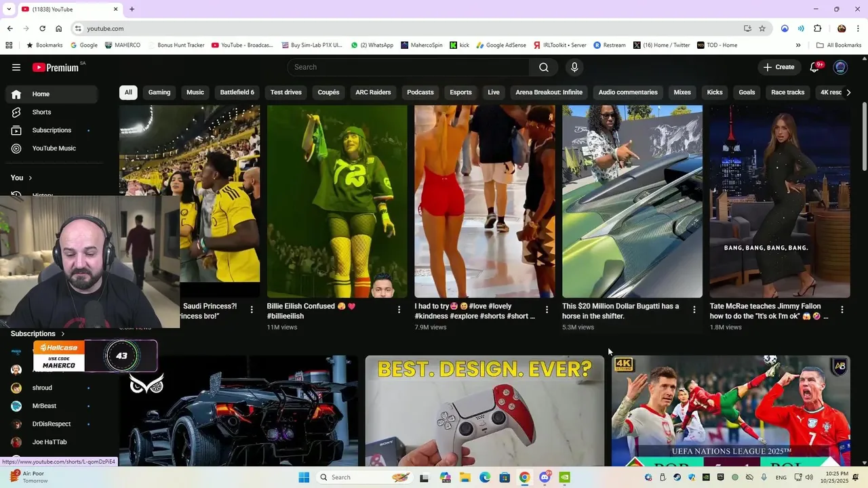Select the Gaming filter chip
This screenshot has width=868, height=488.
click(159, 92)
